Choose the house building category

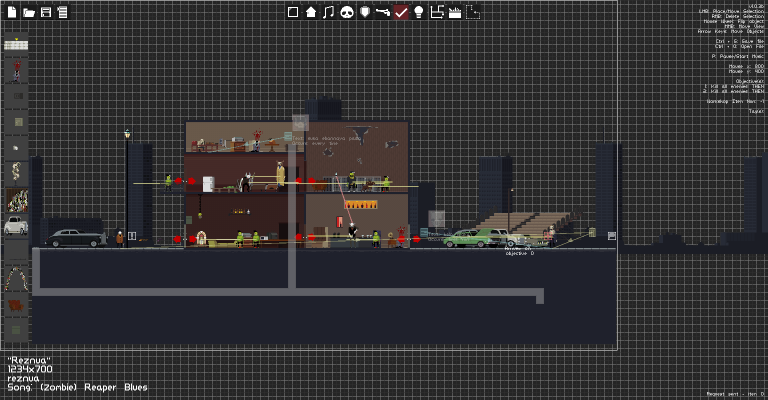(311, 12)
